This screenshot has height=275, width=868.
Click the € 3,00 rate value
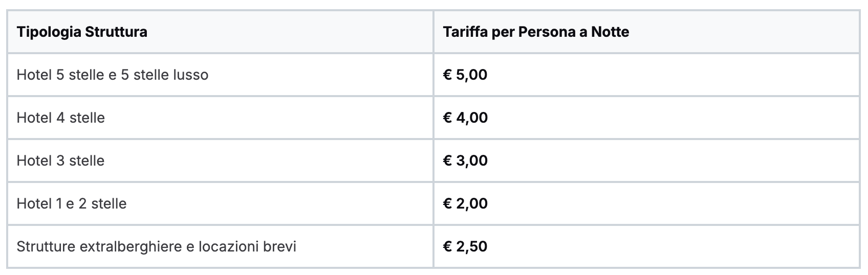click(465, 161)
